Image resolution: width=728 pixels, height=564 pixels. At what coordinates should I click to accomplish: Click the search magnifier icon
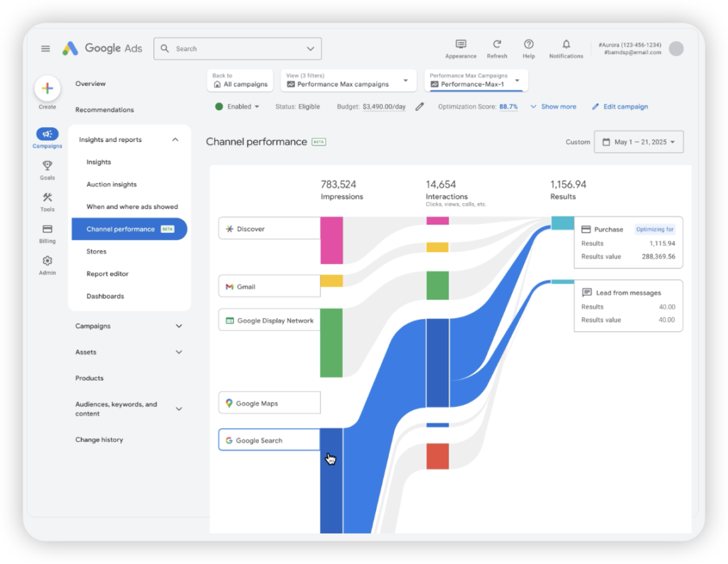(165, 48)
